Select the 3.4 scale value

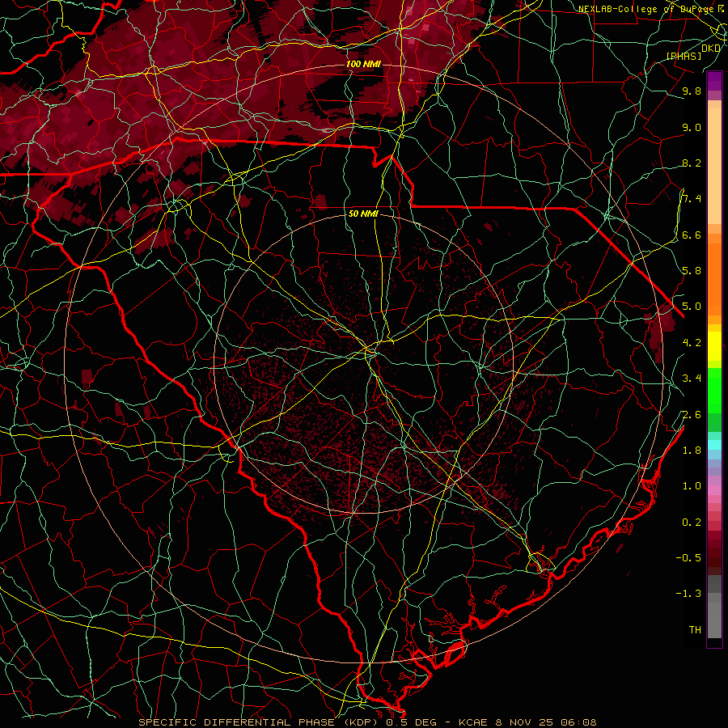point(692,378)
